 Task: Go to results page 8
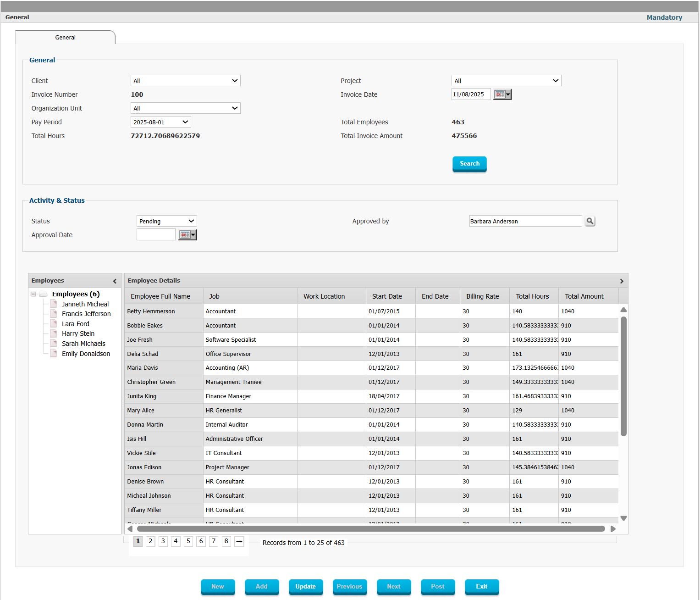click(x=226, y=541)
